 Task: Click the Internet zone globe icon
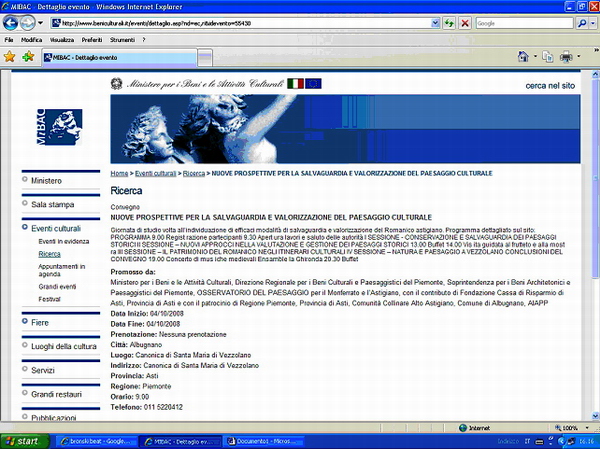(463, 428)
